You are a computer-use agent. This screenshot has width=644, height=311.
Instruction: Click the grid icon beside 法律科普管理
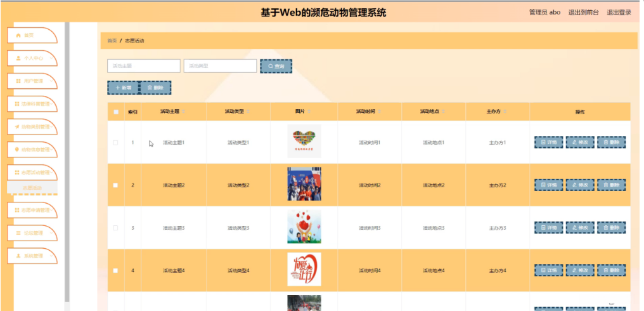coord(17,104)
